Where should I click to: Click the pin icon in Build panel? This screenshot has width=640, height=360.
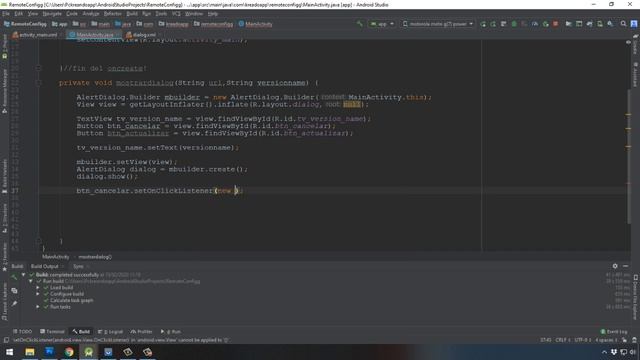tap(14, 303)
